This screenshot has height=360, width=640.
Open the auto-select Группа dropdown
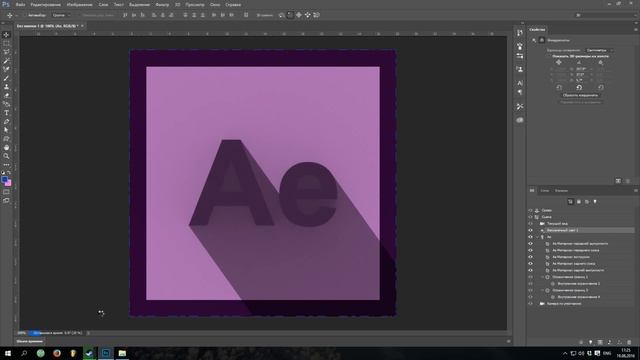pyautogui.click(x=61, y=15)
